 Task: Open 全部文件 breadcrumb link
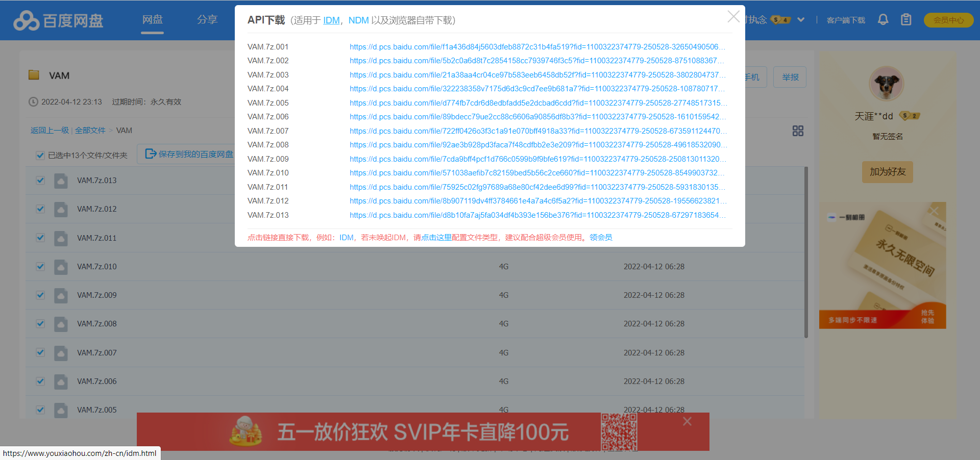(90, 131)
